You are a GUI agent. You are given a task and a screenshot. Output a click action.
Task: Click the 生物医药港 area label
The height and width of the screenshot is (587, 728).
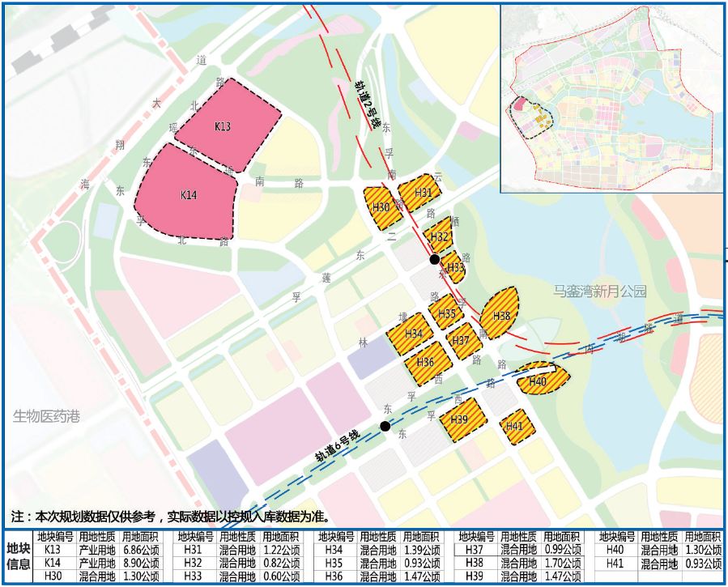tap(46, 416)
